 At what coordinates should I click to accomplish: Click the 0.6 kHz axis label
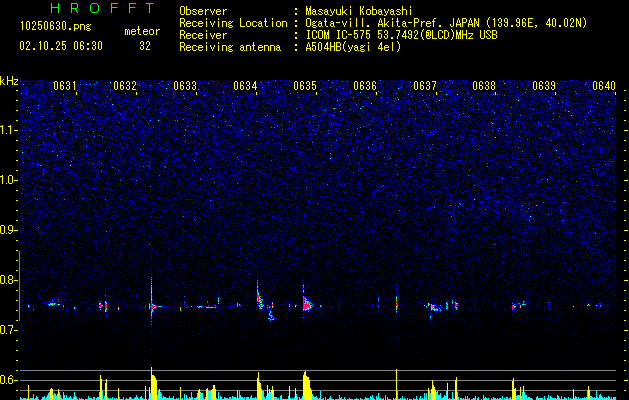pos(9,380)
